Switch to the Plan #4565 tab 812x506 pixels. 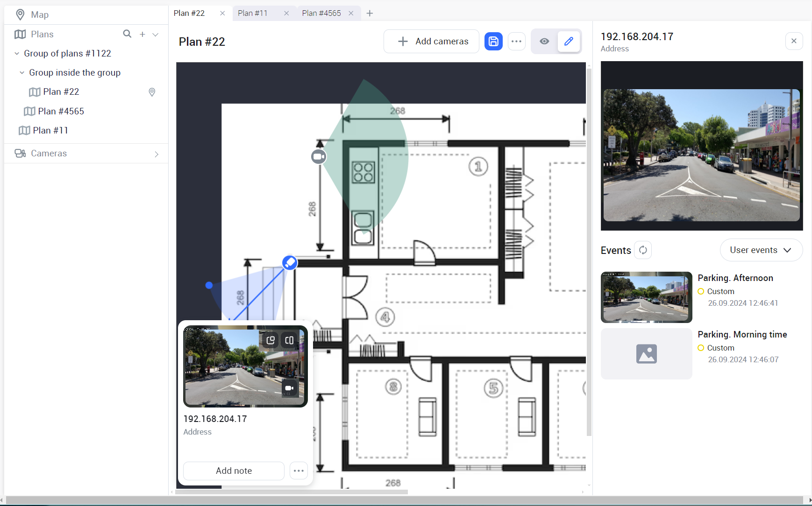coord(321,13)
